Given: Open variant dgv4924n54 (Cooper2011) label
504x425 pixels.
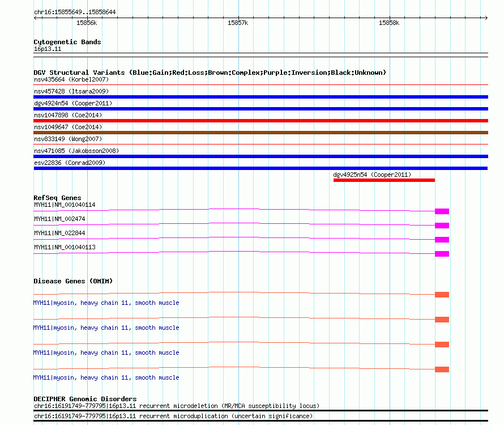Looking at the screenshot, I should (x=73, y=103).
